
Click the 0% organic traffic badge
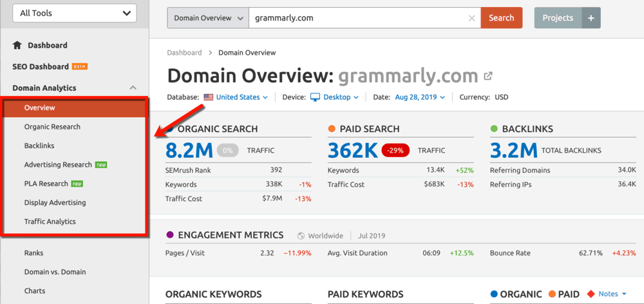pos(227,151)
